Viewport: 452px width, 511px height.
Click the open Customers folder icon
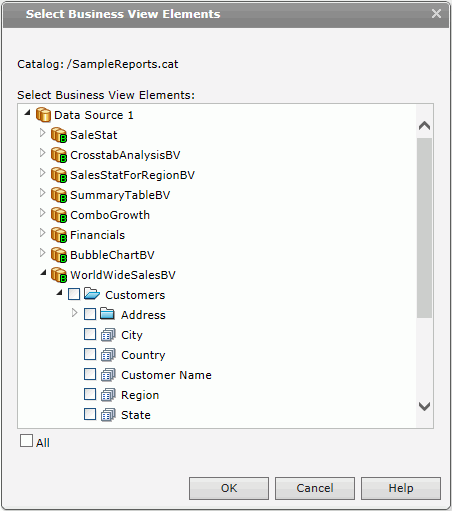pos(92,294)
